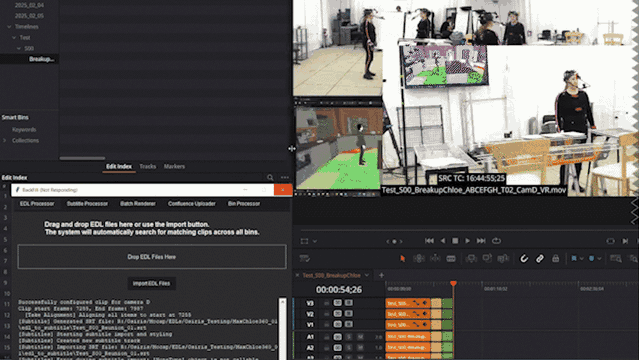Click the marker navigation dot control
Viewport: 640px width, 360px height.
click(394, 241)
